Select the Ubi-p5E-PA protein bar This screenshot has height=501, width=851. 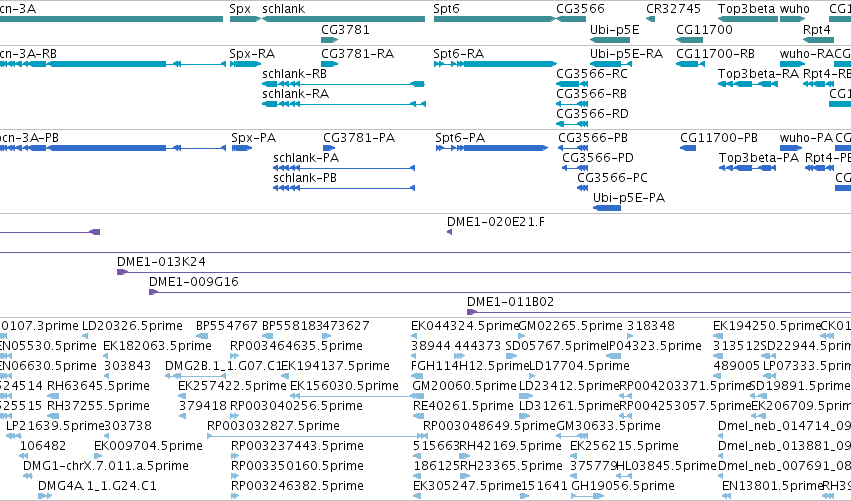[607, 208]
